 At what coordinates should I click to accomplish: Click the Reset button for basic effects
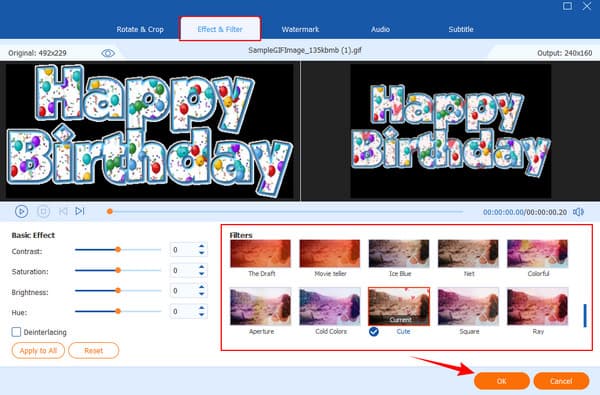click(x=94, y=351)
